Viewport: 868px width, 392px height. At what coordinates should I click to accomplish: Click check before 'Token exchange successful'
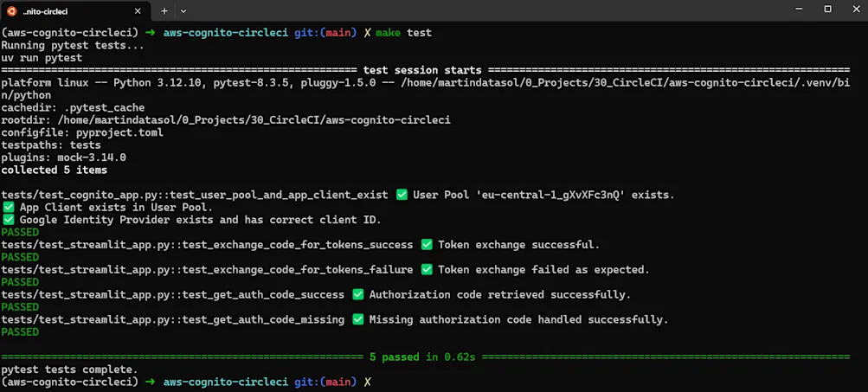pos(427,245)
